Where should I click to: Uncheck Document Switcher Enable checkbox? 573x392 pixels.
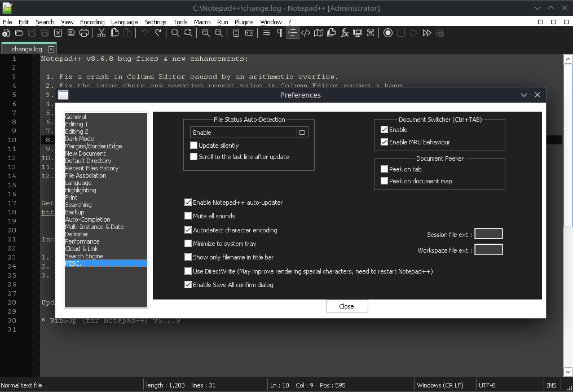tap(384, 130)
